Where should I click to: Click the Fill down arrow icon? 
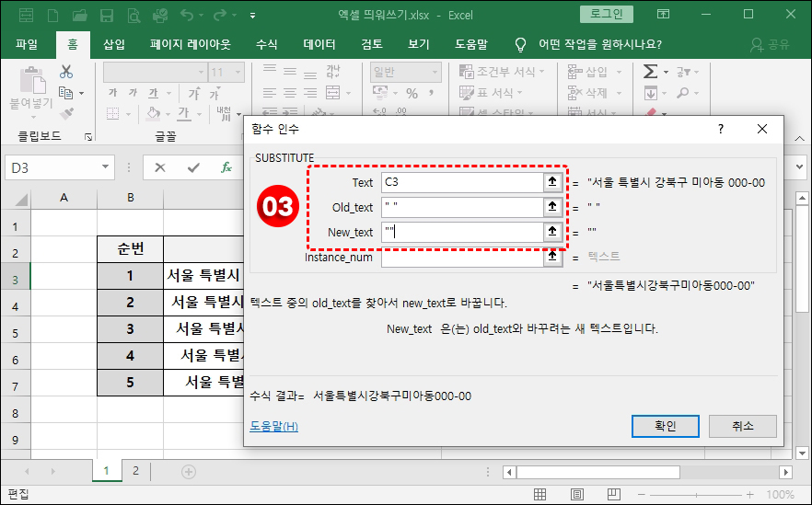pyautogui.click(x=650, y=93)
